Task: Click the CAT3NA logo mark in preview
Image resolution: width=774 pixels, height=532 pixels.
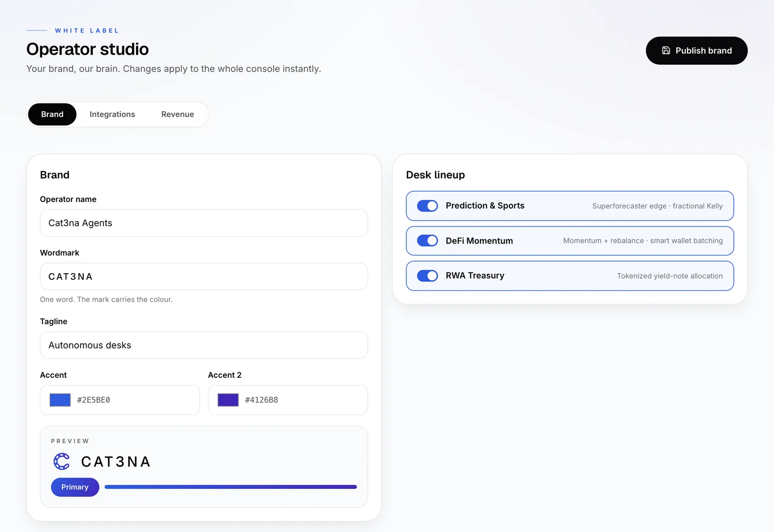Action: tap(61, 461)
